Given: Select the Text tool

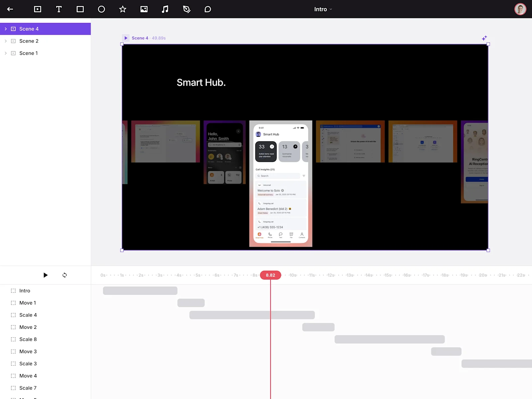Looking at the screenshot, I should (x=59, y=9).
